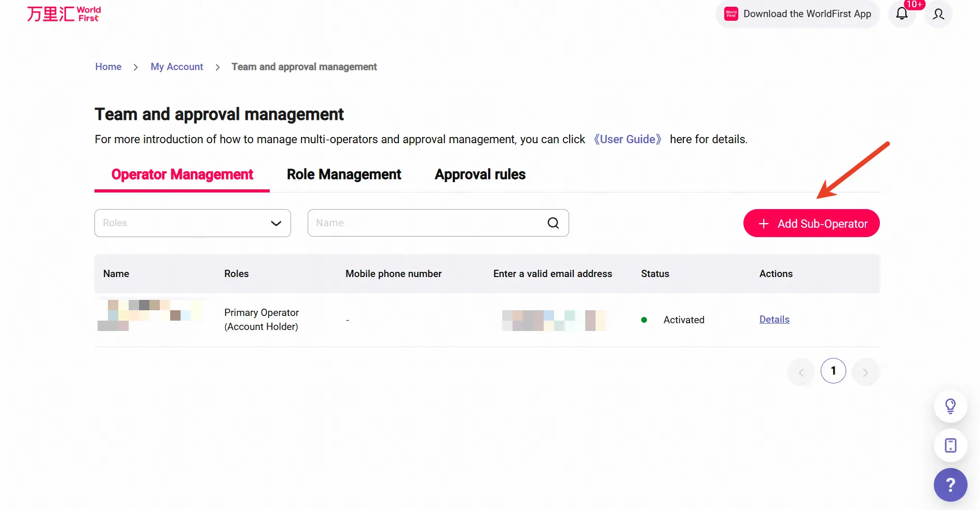Click the Actions column header
Viewport: 980px width, 510px height.
coord(776,274)
